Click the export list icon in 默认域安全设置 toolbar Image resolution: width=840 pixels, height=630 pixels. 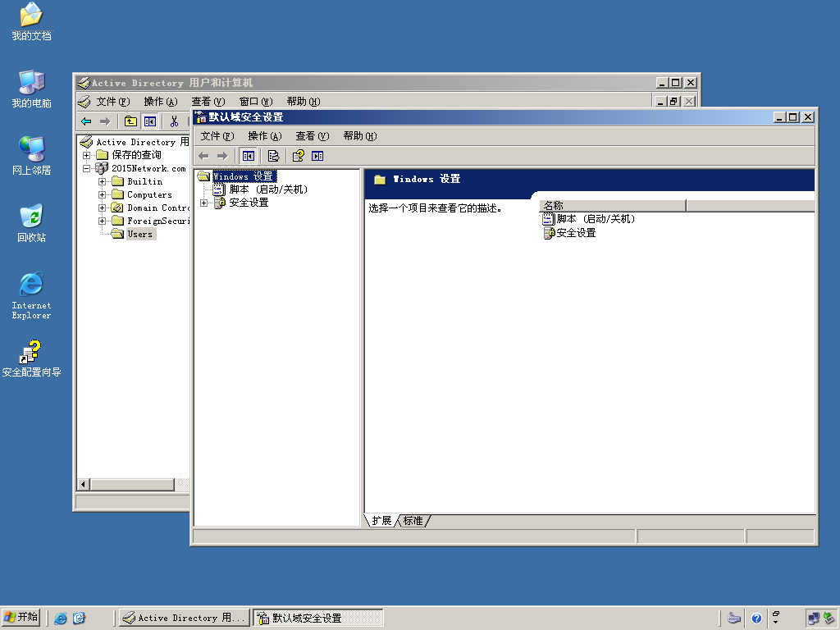point(273,156)
